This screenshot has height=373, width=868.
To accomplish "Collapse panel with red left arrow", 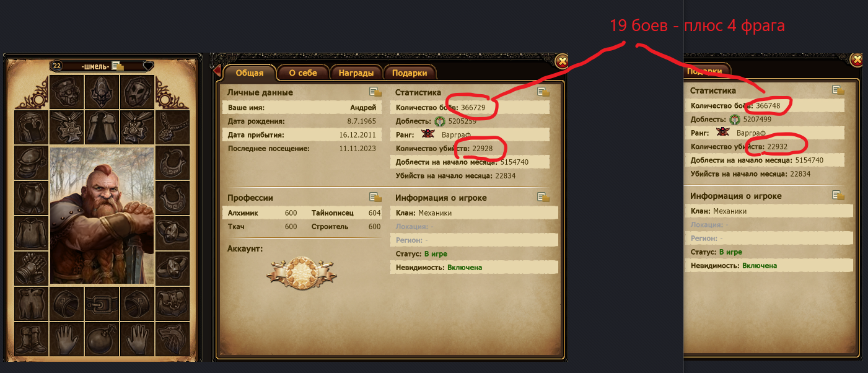I will tap(217, 71).
